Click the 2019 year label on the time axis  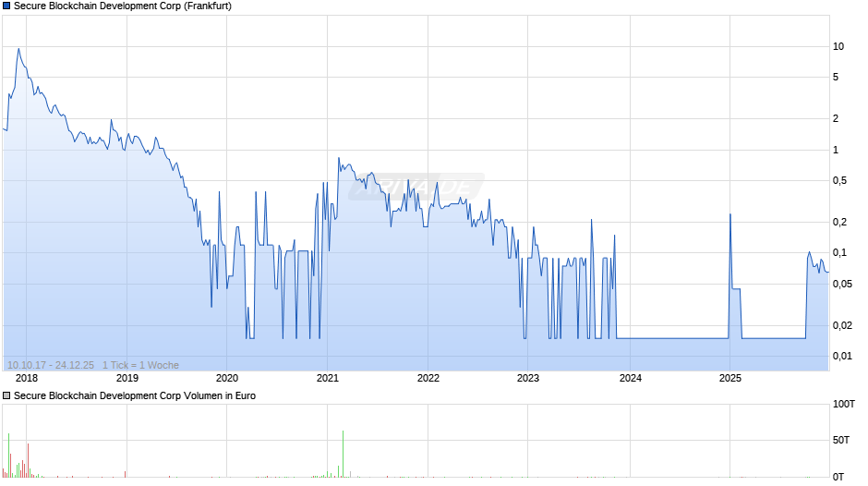coord(127,379)
